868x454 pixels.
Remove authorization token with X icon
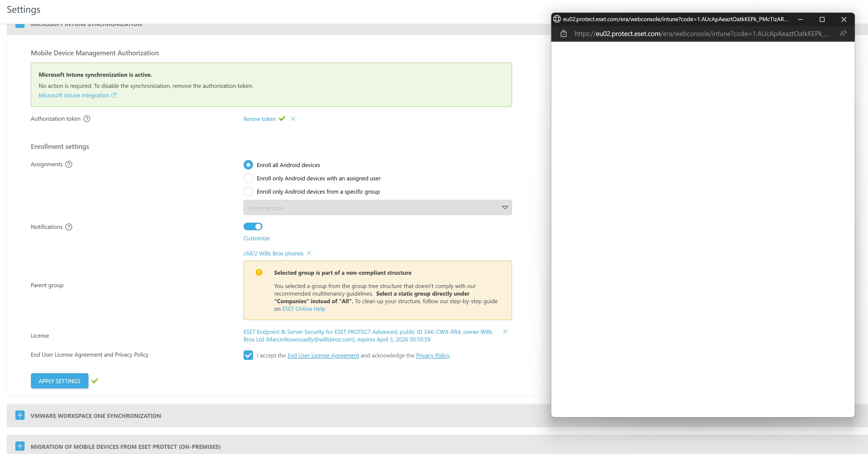click(293, 119)
